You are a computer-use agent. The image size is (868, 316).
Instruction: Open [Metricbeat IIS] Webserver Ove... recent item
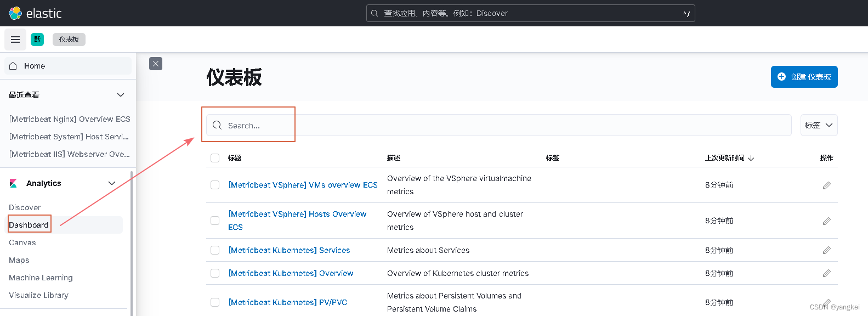(x=70, y=154)
